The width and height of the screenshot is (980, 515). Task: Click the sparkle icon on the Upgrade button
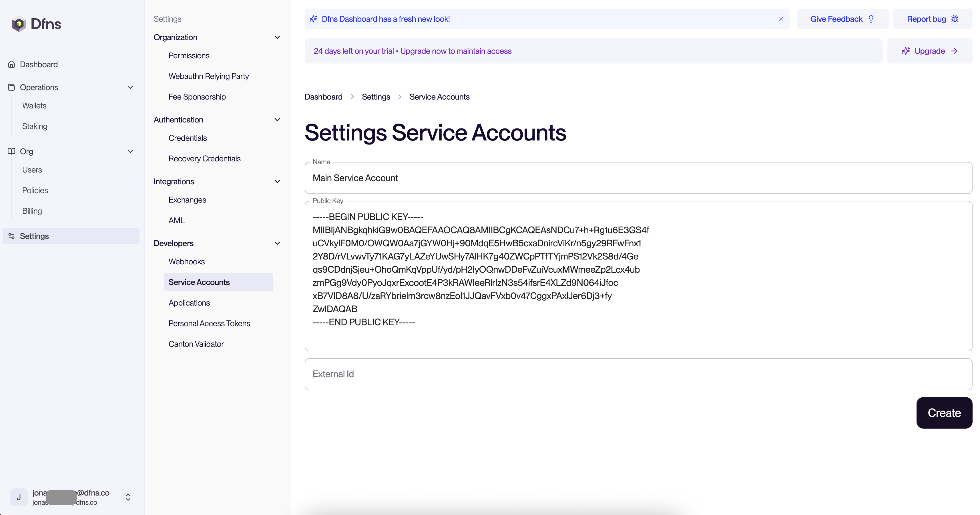click(905, 51)
